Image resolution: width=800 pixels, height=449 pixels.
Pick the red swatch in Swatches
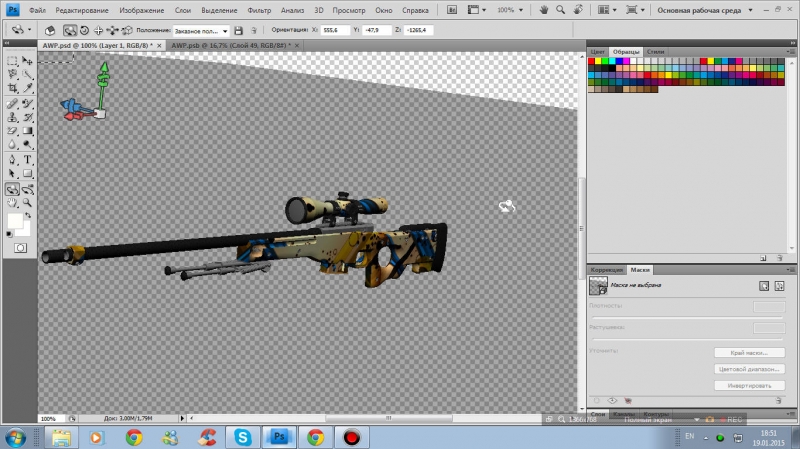click(591, 61)
